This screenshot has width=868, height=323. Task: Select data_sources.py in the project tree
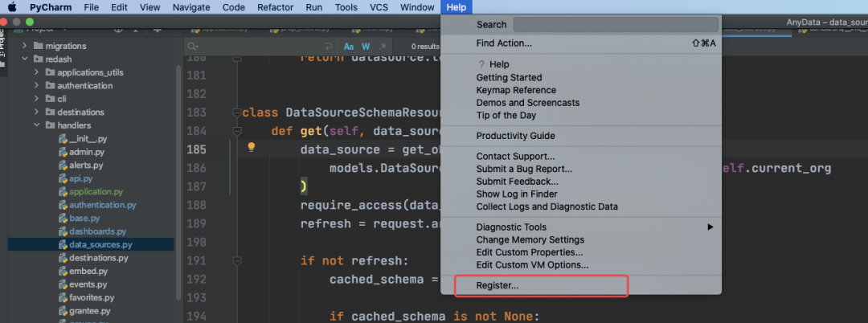(100, 245)
